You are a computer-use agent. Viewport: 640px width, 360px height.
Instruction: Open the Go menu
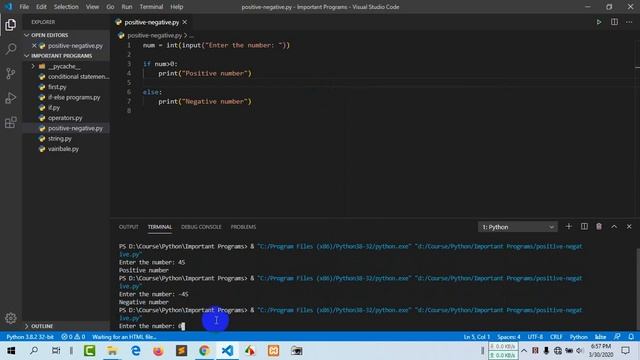[x=110, y=7]
